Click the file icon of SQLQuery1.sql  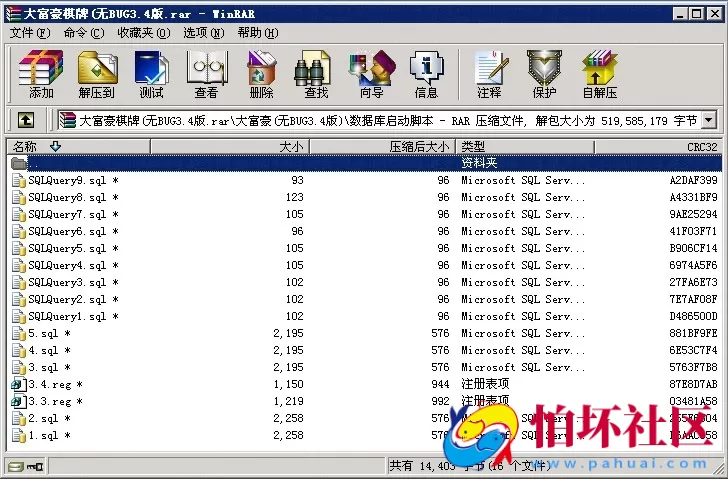click(19, 316)
